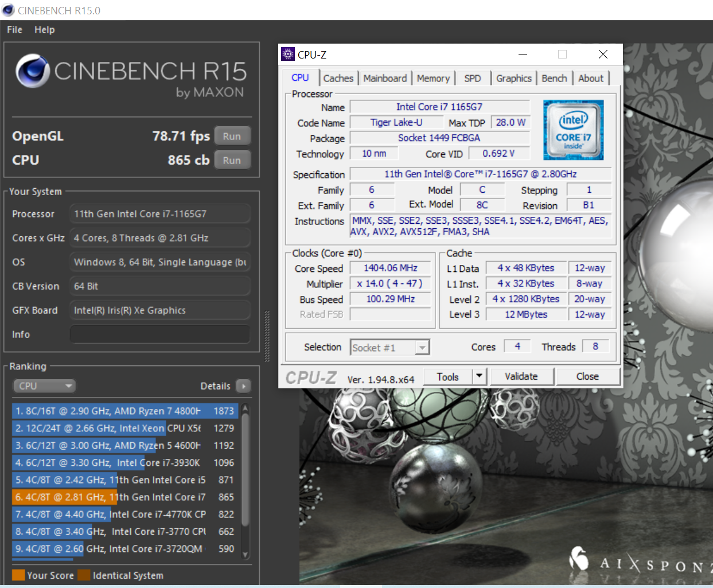Click the vertical panel splitter handle
This screenshot has width=713, height=588.
[x=267, y=336]
